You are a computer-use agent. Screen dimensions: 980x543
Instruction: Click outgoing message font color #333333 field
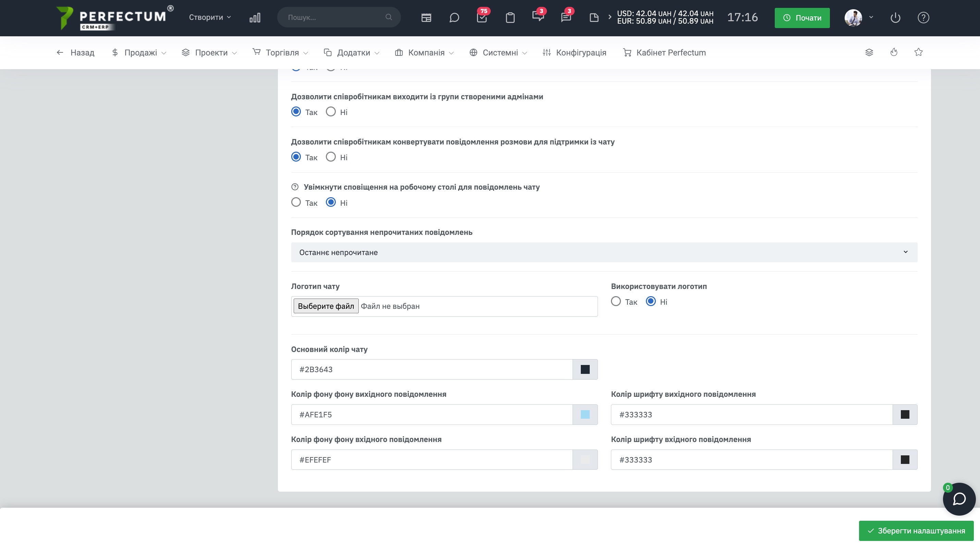point(752,414)
